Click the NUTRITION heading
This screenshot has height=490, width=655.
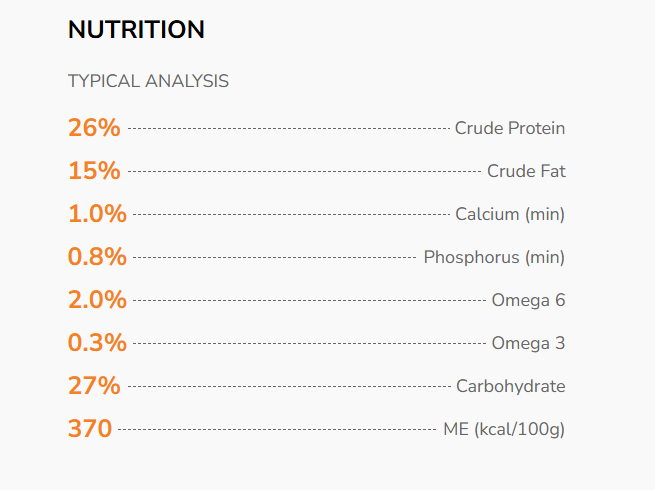[x=136, y=31]
